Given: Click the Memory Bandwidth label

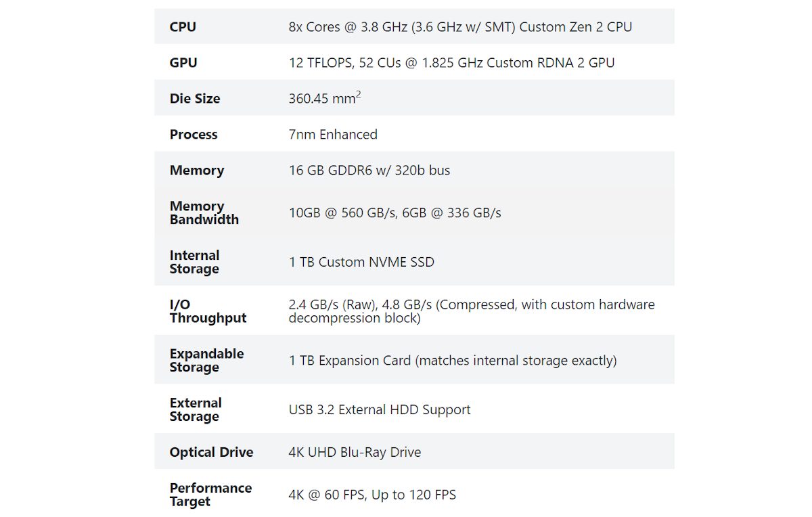Looking at the screenshot, I should (x=204, y=212).
